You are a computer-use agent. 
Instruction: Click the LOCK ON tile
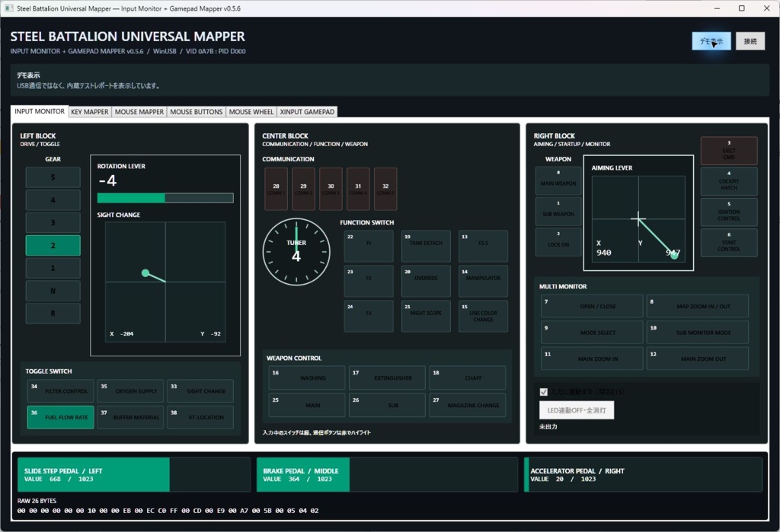pos(558,242)
